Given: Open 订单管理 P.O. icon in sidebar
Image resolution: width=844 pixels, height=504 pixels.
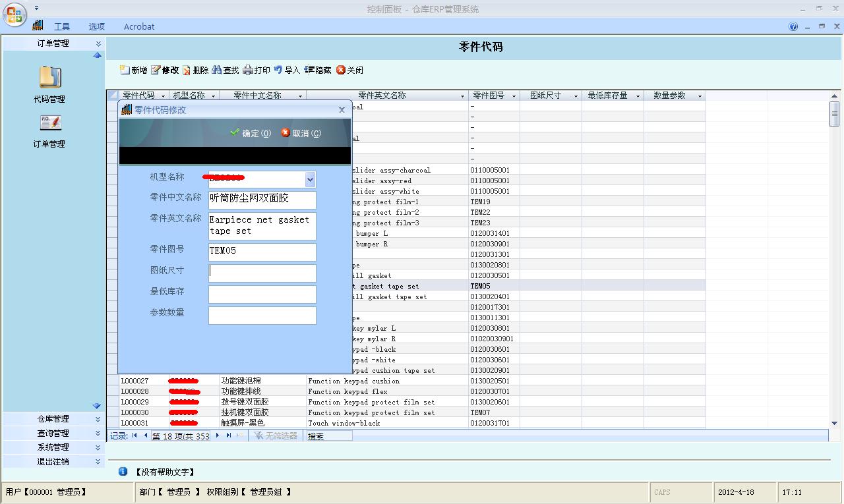Looking at the screenshot, I should point(50,123).
